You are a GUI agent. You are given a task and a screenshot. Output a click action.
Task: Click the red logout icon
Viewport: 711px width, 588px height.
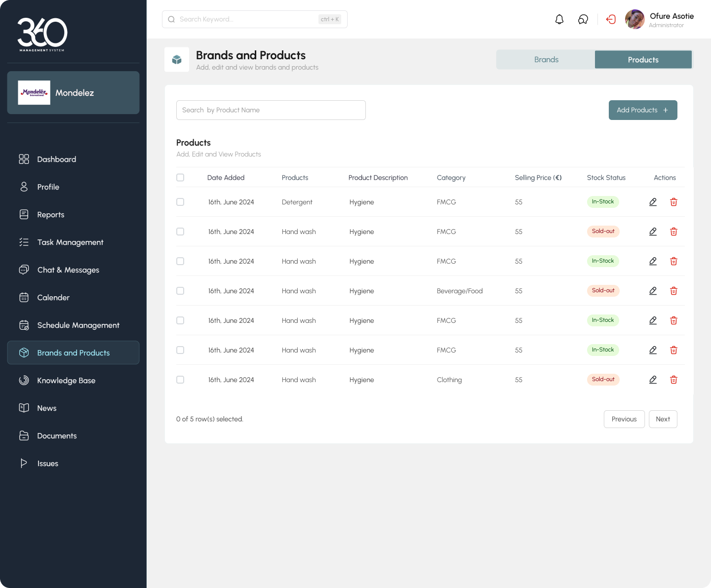tap(611, 19)
